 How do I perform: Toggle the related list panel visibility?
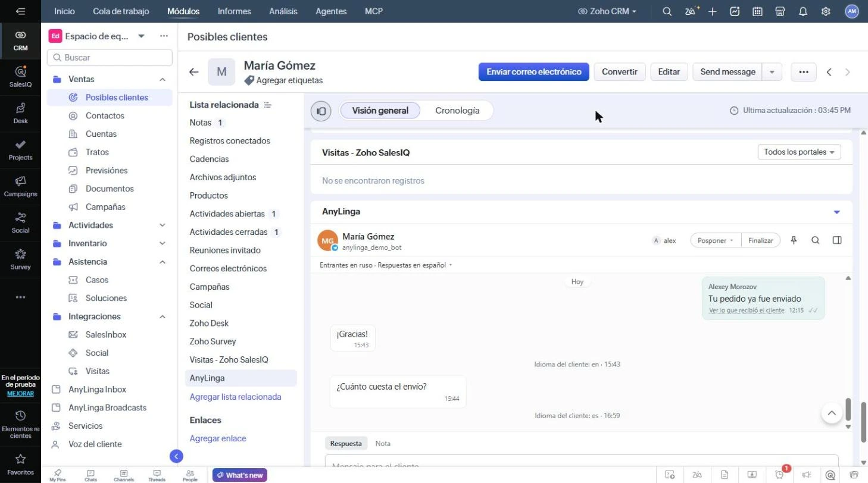(x=321, y=111)
